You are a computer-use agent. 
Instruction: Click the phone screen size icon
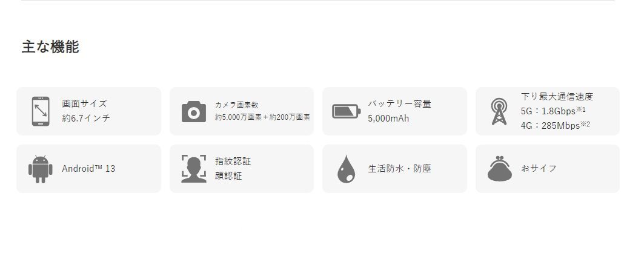pyautogui.click(x=41, y=111)
